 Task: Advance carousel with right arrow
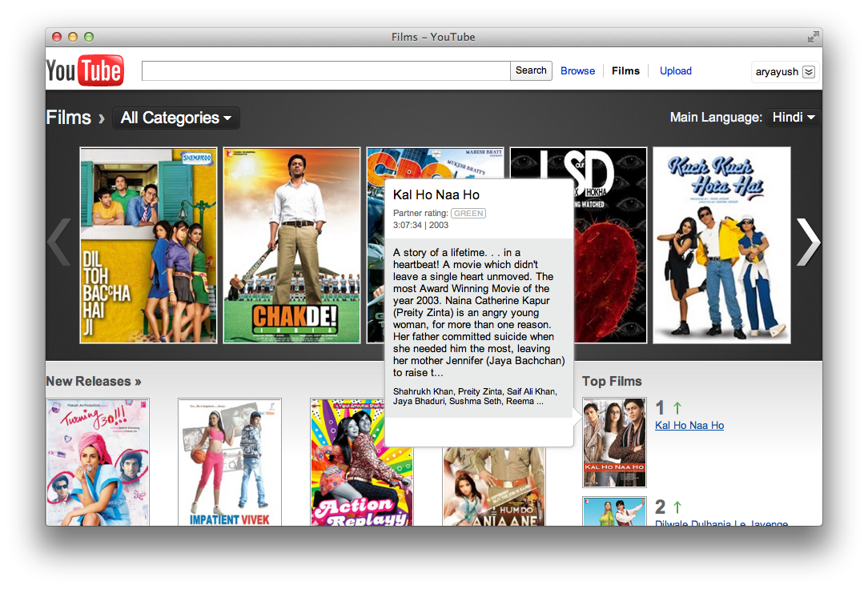point(808,242)
